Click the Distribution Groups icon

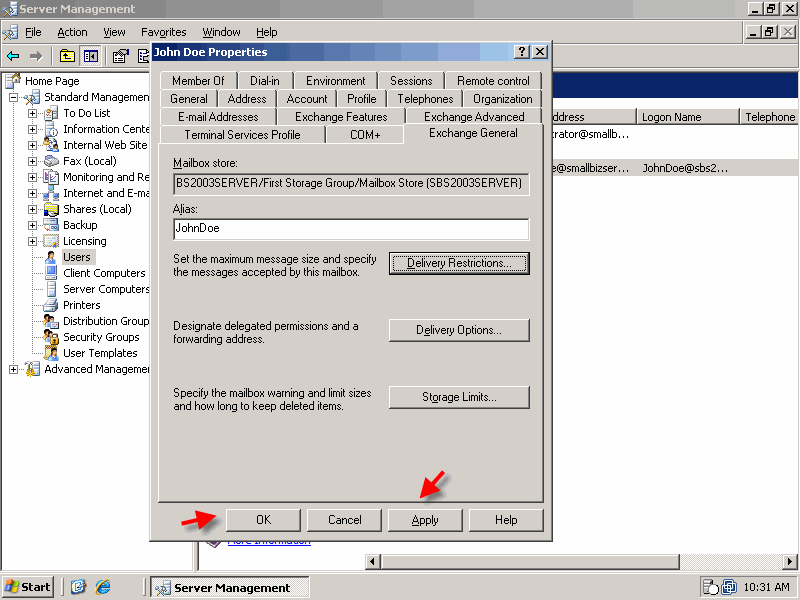[x=51, y=321]
